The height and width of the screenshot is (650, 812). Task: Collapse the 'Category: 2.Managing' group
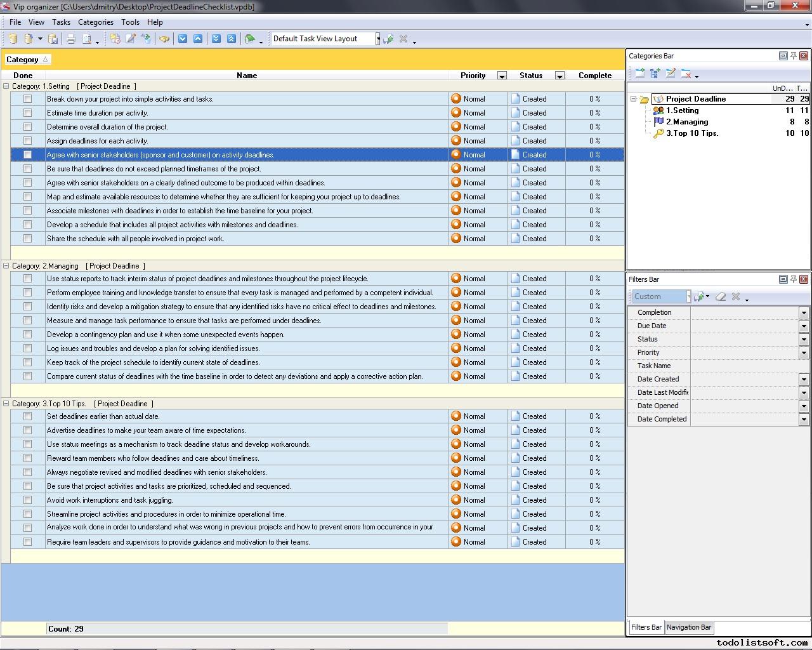[6, 266]
